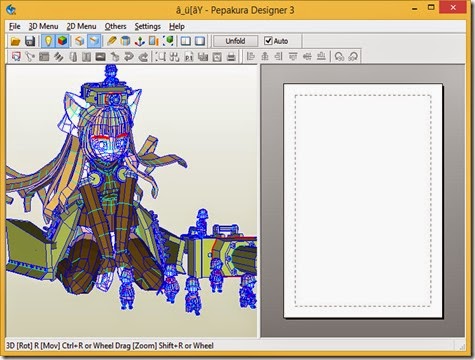Click the align top icon
This screenshot has width=475, height=360.
(x=293, y=56)
